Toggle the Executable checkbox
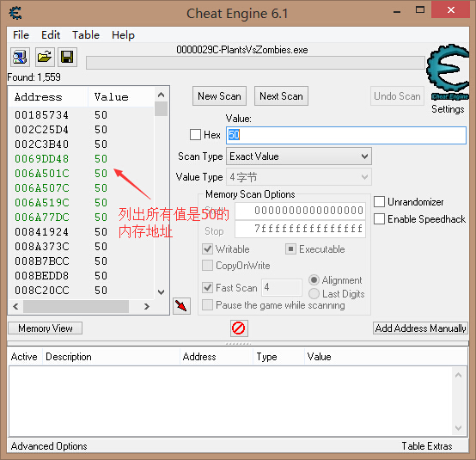This screenshot has height=460, width=476. (x=290, y=249)
